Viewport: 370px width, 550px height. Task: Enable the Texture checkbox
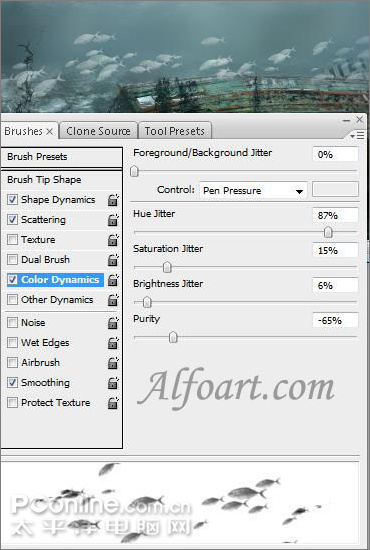(12, 240)
